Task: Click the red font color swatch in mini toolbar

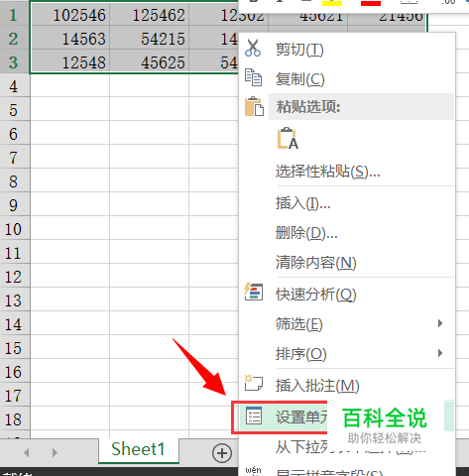Action: point(371,3)
